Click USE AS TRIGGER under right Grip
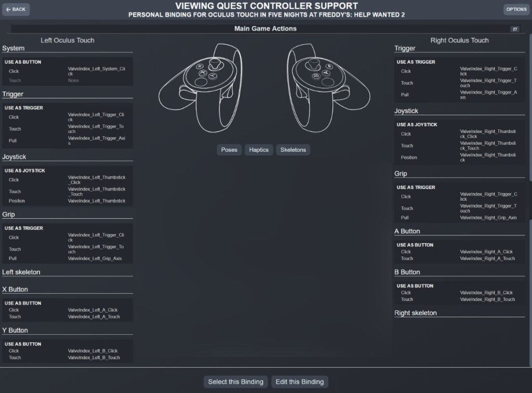532x393 pixels. 416,187
